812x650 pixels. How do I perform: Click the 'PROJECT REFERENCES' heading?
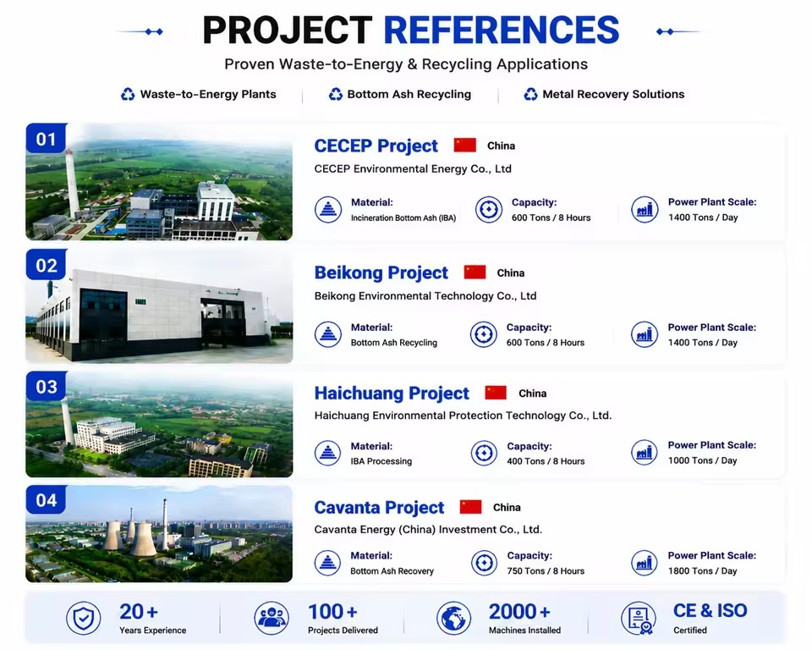tap(411, 30)
